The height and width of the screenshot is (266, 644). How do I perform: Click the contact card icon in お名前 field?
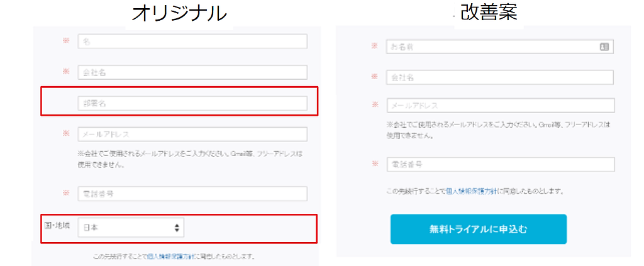[x=604, y=47]
